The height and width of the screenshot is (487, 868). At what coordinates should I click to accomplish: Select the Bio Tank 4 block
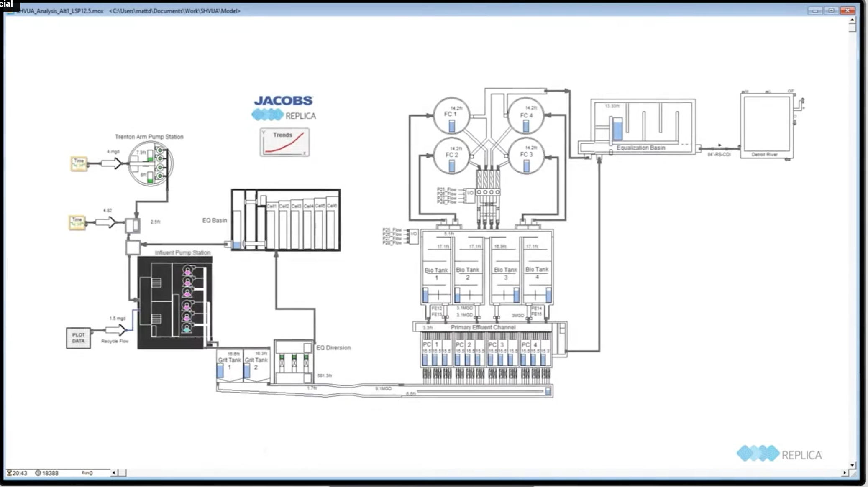click(x=537, y=268)
